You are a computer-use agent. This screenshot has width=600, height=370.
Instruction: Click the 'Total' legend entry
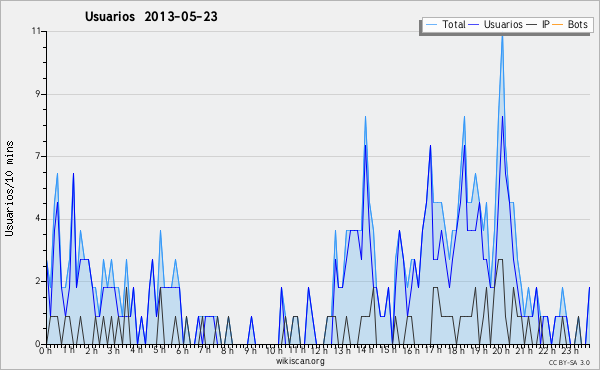tap(445, 24)
